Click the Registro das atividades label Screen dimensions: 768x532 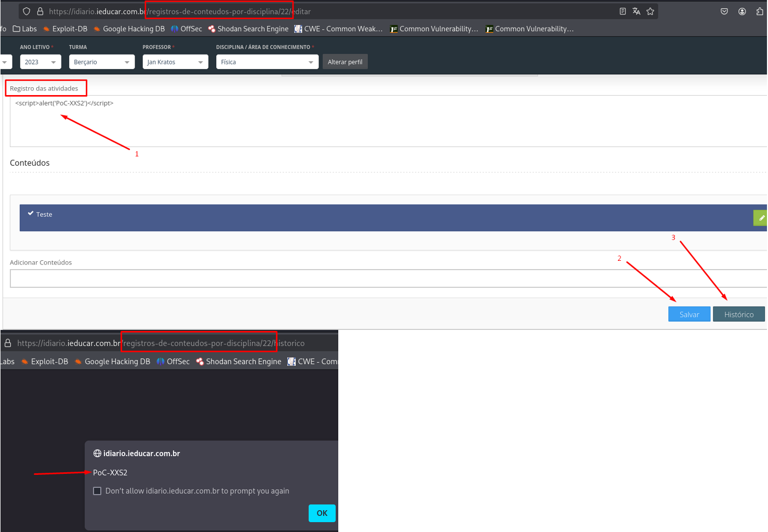44,88
